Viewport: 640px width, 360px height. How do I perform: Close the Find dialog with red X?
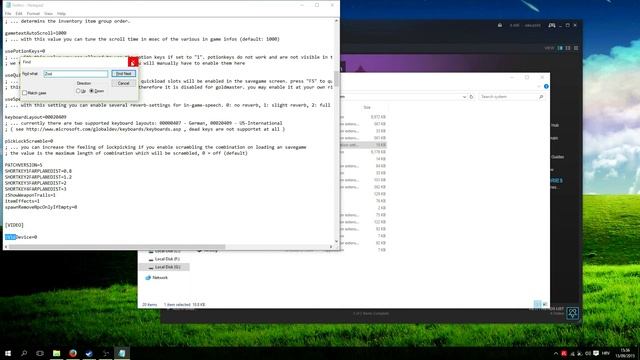tap(133, 62)
